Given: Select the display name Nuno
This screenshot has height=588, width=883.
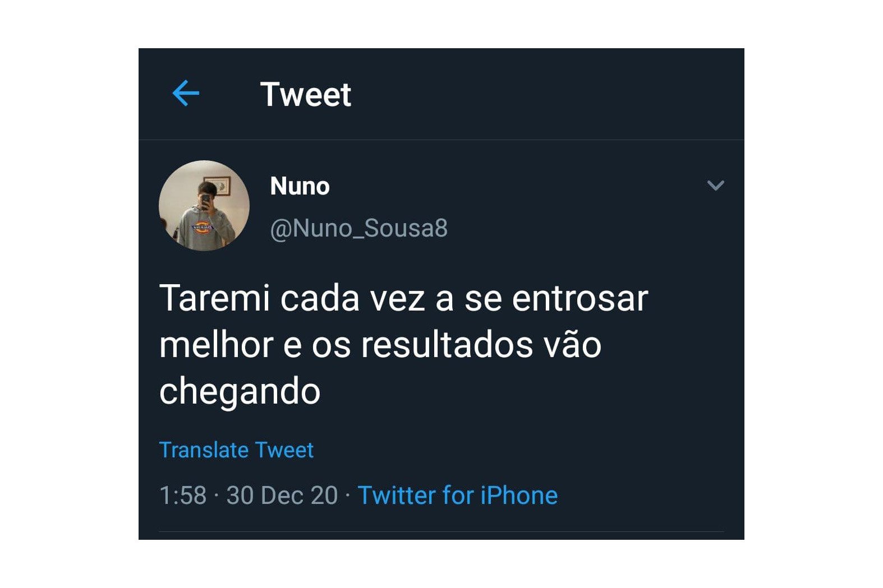Looking at the screenshot, I should tap(300, 186).
